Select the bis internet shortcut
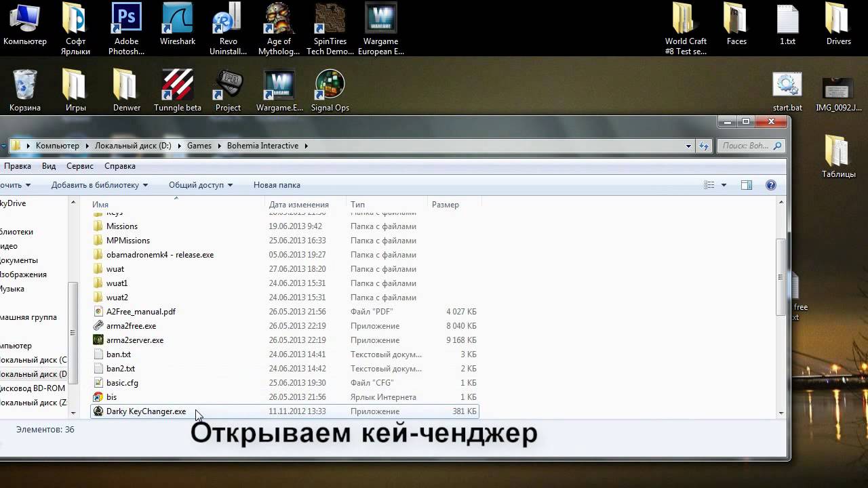This screenshot has height=488, width=868. (x=285, y=397)
